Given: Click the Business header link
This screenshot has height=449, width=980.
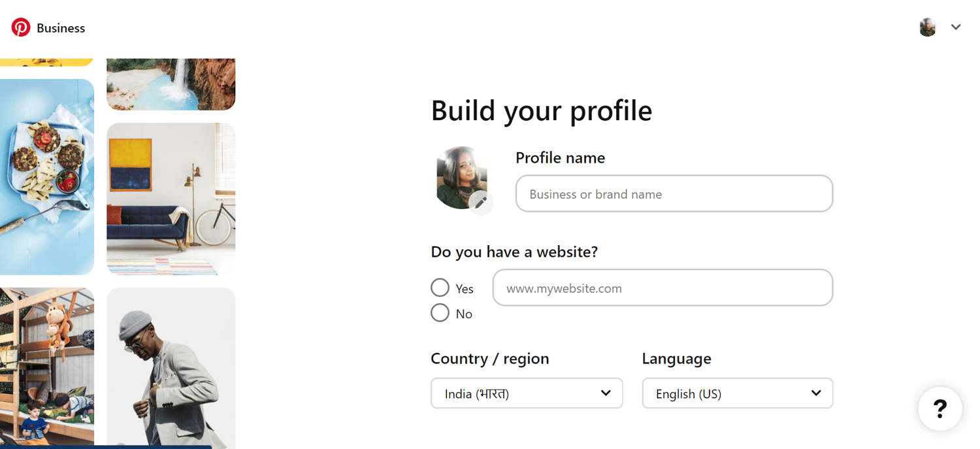Looking at the screenshot, I should (61, 28).
